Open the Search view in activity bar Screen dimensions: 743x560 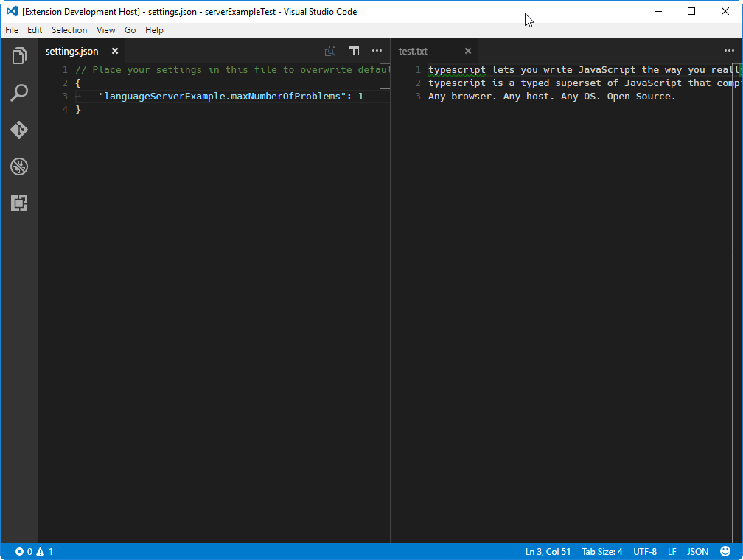click(x=19, y=93)
